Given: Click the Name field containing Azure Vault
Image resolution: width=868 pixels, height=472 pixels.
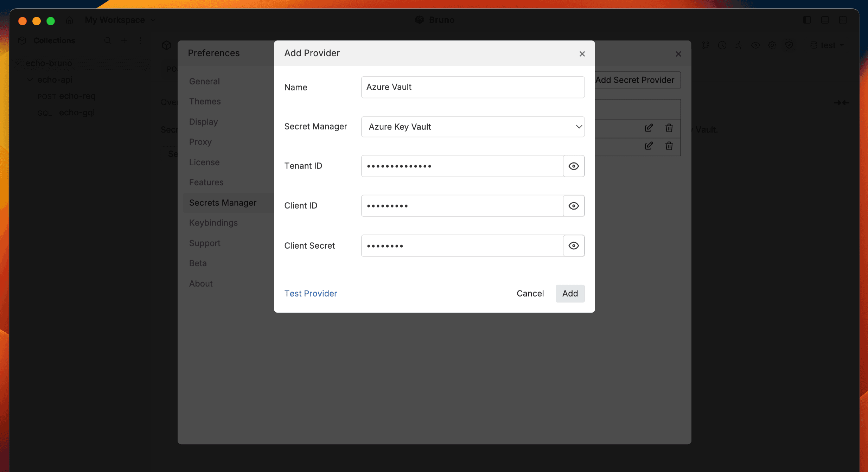Looking at the screenshot, I should coord(472,87).
